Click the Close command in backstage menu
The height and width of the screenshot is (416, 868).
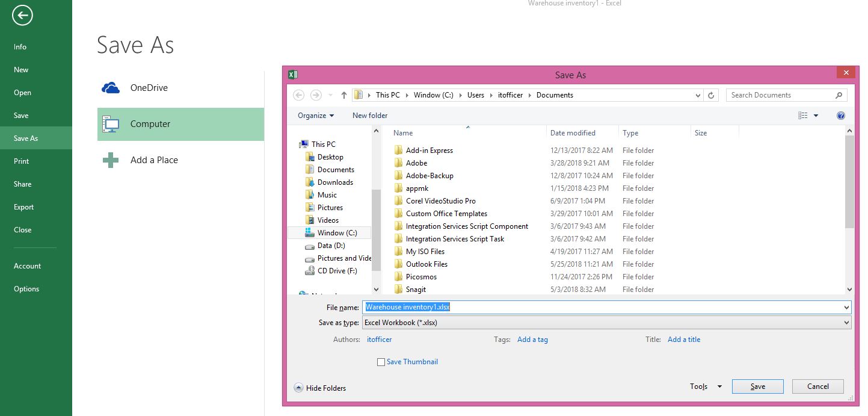tap(23, 230)
